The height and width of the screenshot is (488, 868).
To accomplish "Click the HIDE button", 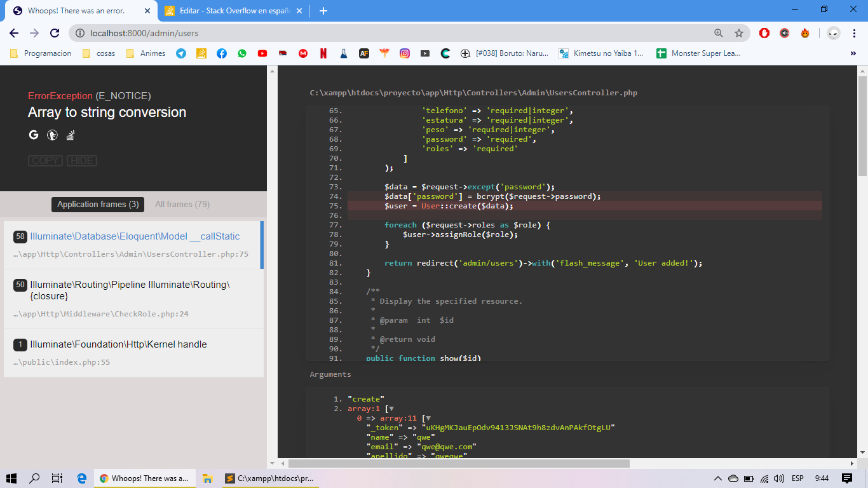I will click(82, 161).
